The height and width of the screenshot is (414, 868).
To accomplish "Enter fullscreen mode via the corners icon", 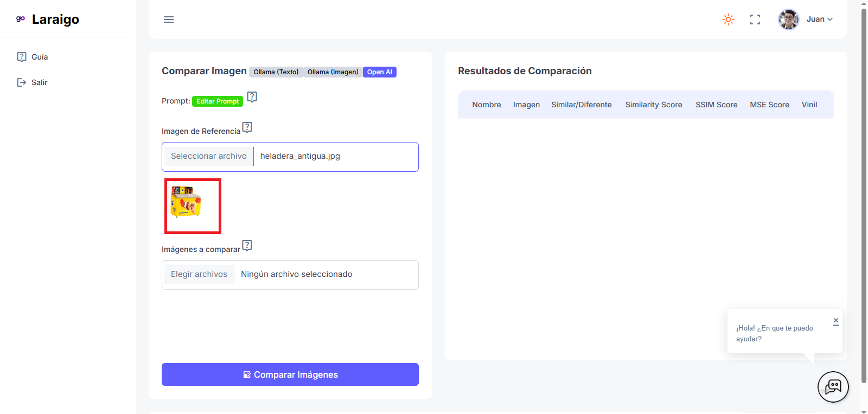I will click(755, 20).
